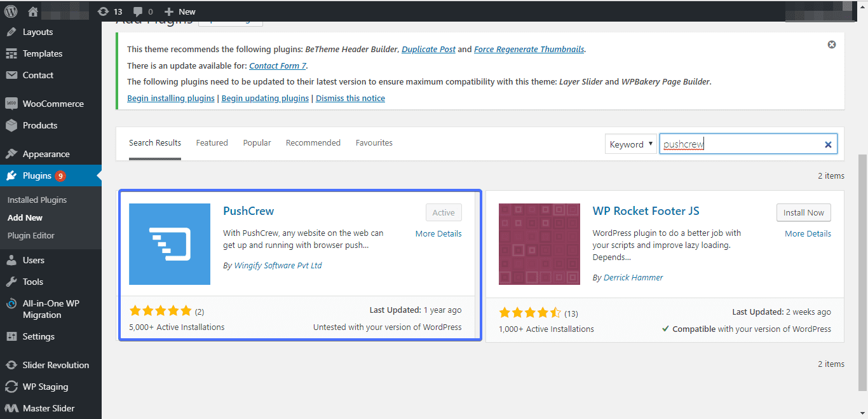The image size is (868, 419).
Task: Dismiss the notice with the circled X icon
Action: [x=832, y=45]
